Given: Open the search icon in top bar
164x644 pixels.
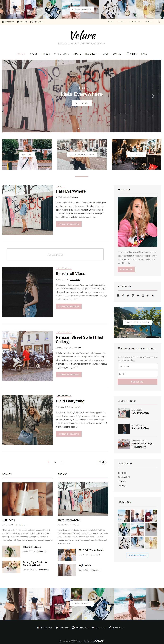Looking at the screenshot, I should tap(158, 22).
